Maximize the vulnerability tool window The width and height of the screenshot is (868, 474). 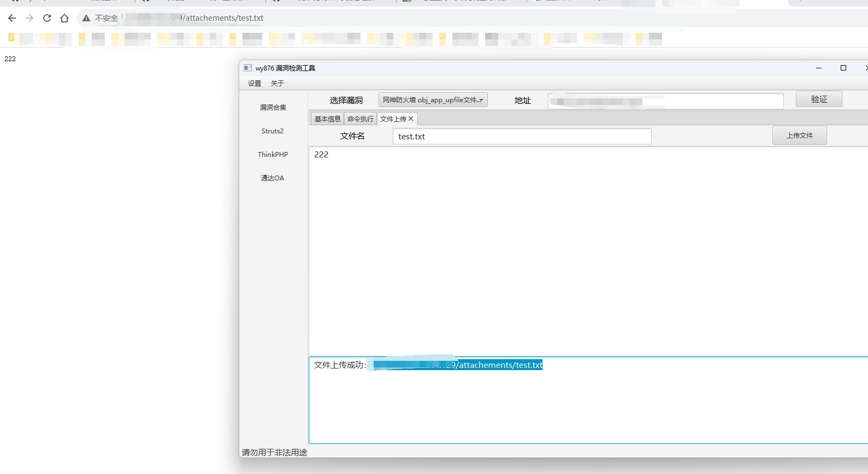tap(843, 68)
